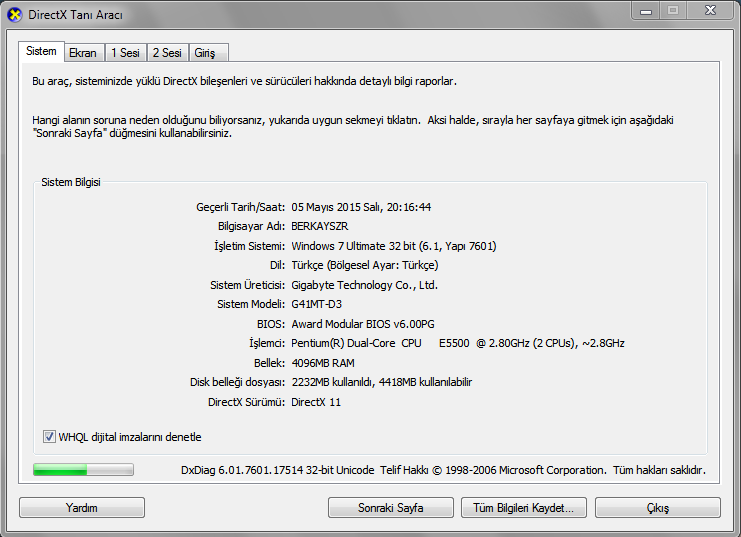This screenshot has width=741, height=537.
Task: Click the green progress bar
Action: (83, 469)
